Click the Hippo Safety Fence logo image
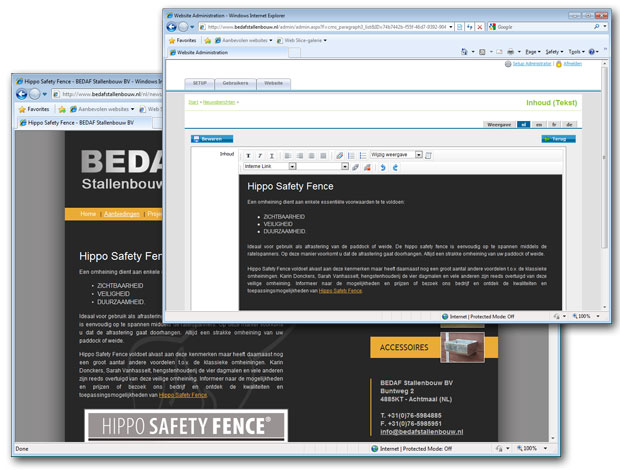 [186, 426]
